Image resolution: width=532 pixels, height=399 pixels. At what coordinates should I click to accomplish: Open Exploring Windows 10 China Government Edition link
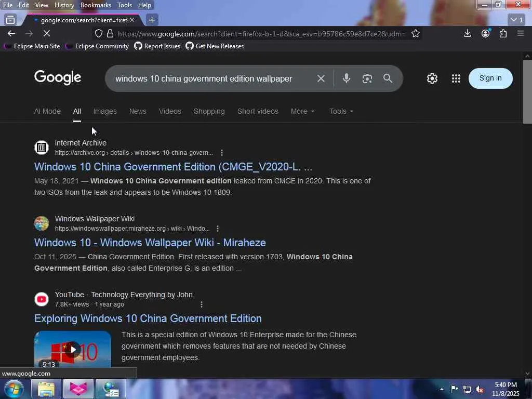tap(148, 318)
